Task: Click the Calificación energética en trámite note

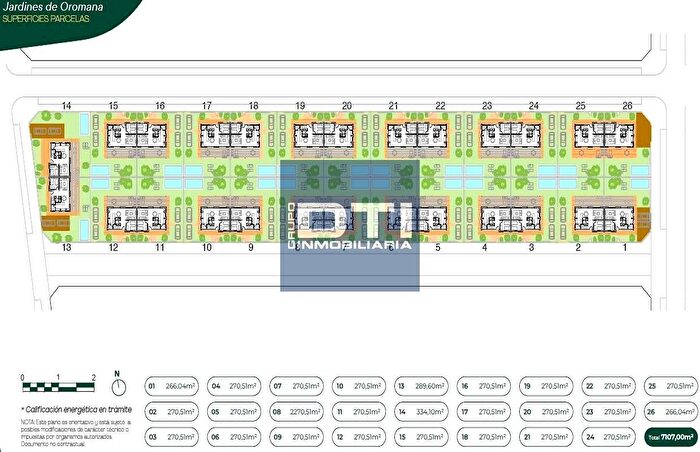Action: 70,410
